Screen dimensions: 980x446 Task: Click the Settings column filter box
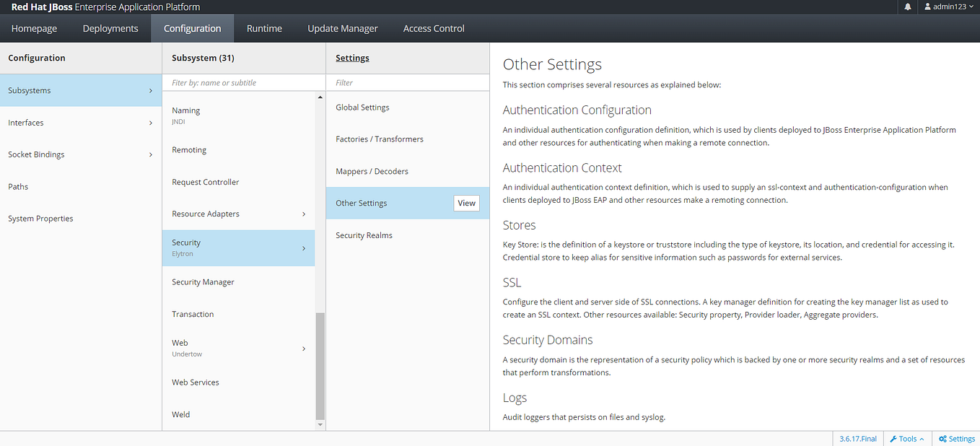(408, 82)
